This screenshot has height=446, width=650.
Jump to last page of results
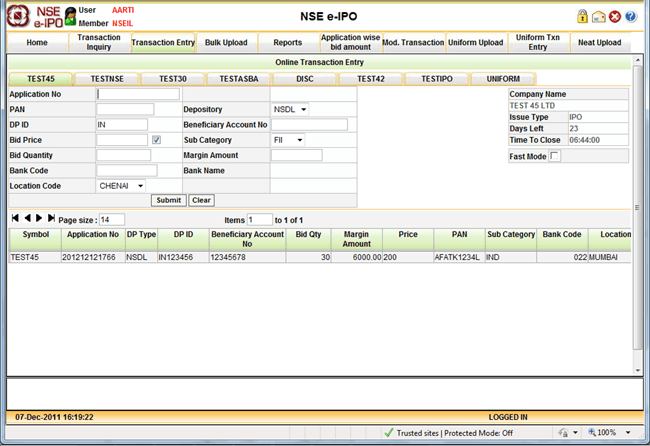[x=51, y=218]
